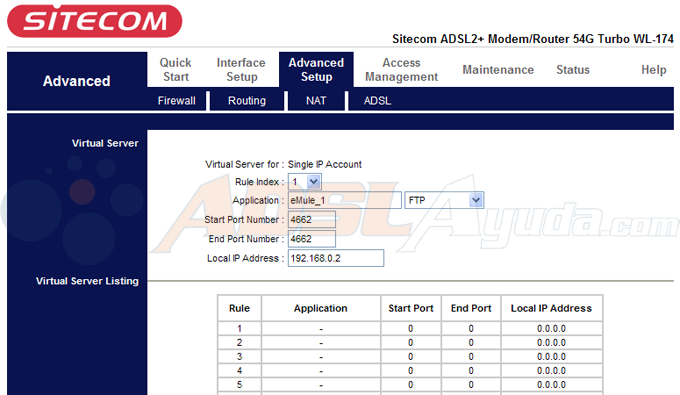Expand the Rule Index dropdown
Screen dimensions: 680x395
pyautogui.click(x=305, y=182)
